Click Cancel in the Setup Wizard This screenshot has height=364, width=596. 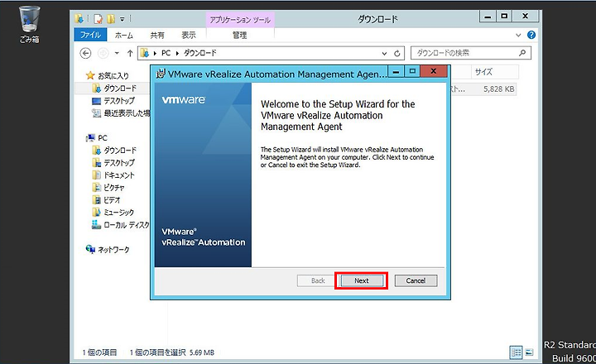(x=416, y=280)
